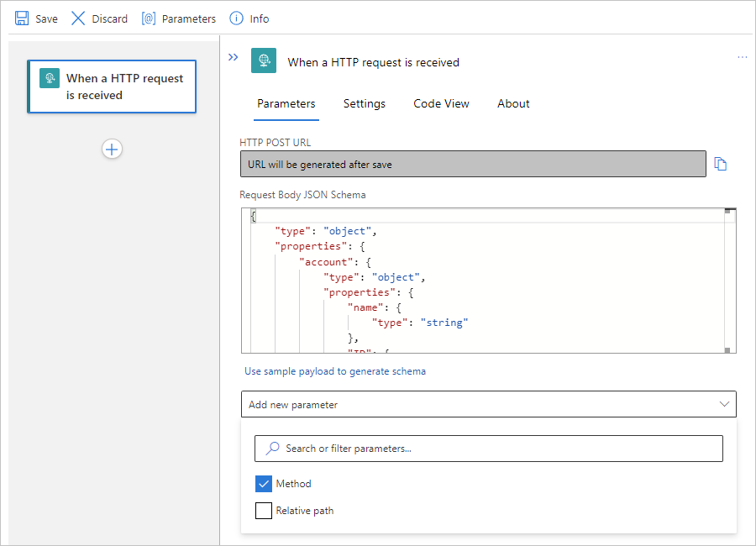756x546 pixels.
Task: Add a step with the plus button
Action: pos(112,149)
